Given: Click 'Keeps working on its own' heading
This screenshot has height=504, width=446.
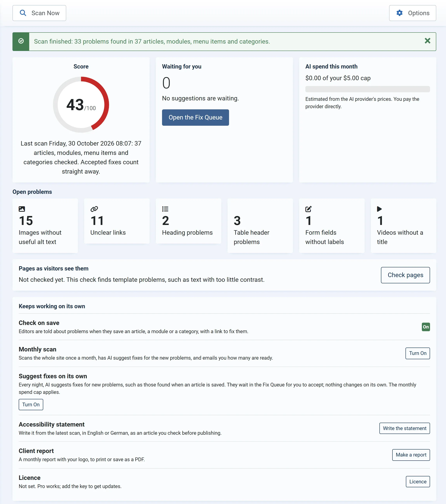Looking at the screenshot, I should (52, 306).
